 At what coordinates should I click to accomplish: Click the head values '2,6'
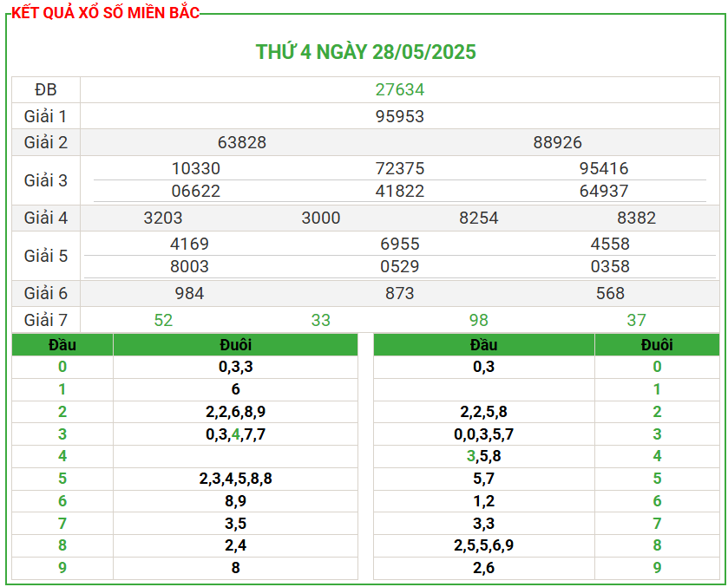pyautogui.click(x=484, y=568)
